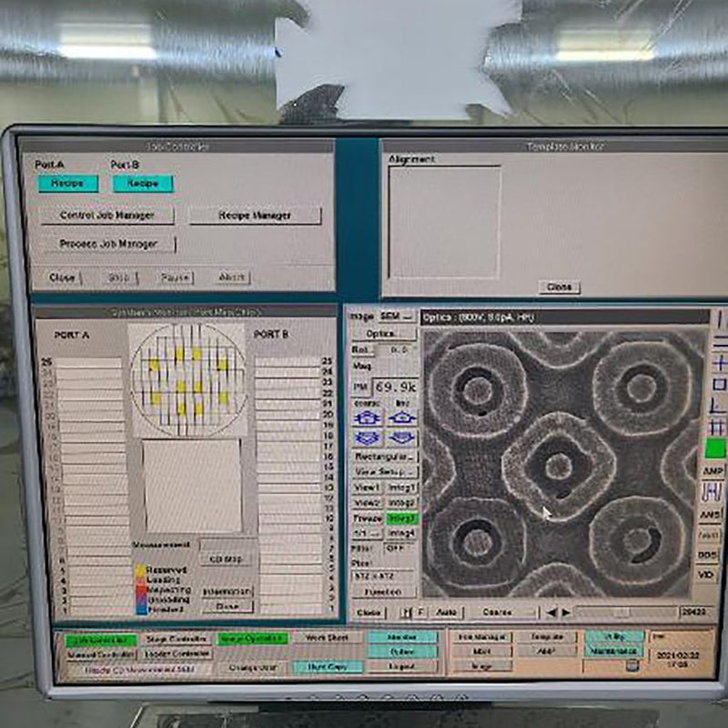The width and height of the screenshot is (728, 728).
Task: Click the VID button
Action: coord(706,575)
